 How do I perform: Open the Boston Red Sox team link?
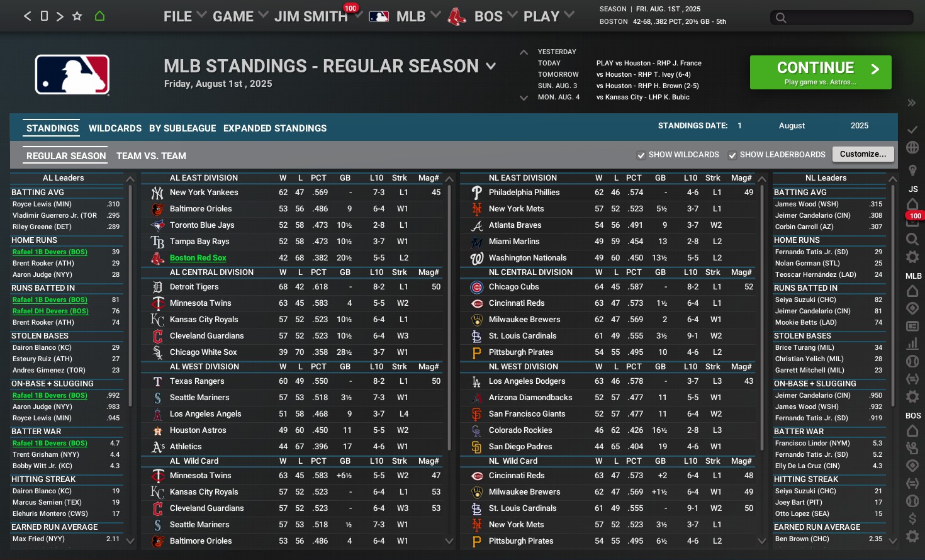point(198,258)
